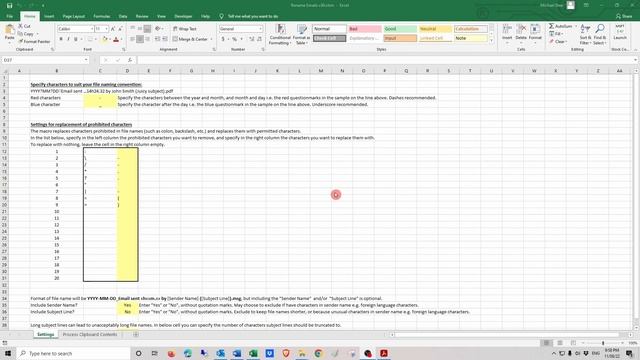Toggle Bold formatting
This screenshot has height=360, width=640.
61,39
